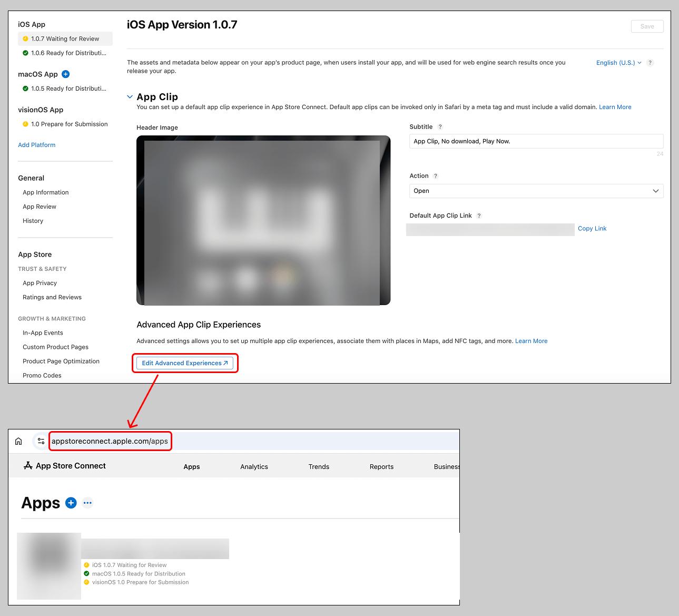Open site settings icon in address bar
679x616 pixels.
(41, 441)
